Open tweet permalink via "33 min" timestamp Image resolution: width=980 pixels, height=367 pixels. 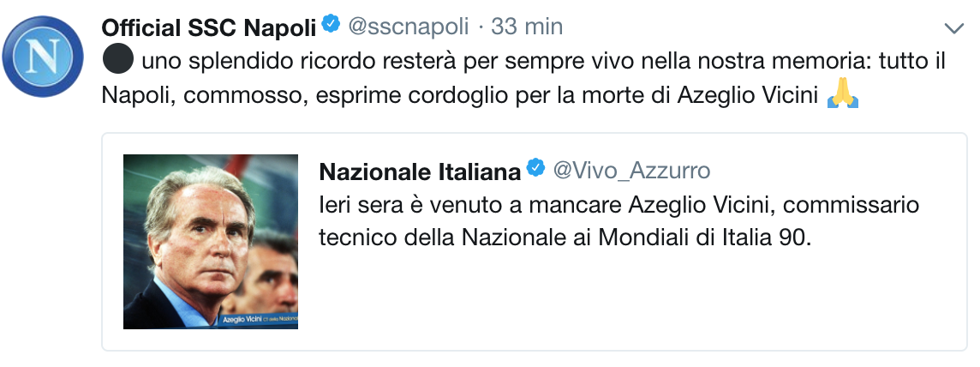pos(528,27)
